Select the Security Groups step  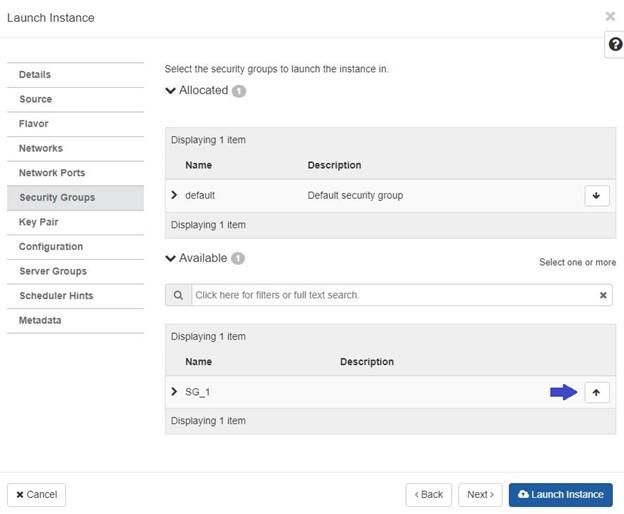75,198
